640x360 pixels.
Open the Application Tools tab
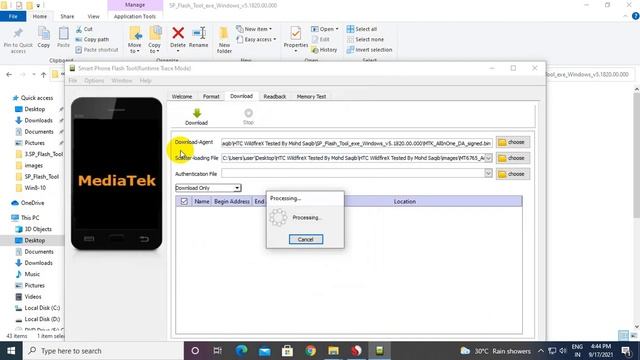pos(135,16)
